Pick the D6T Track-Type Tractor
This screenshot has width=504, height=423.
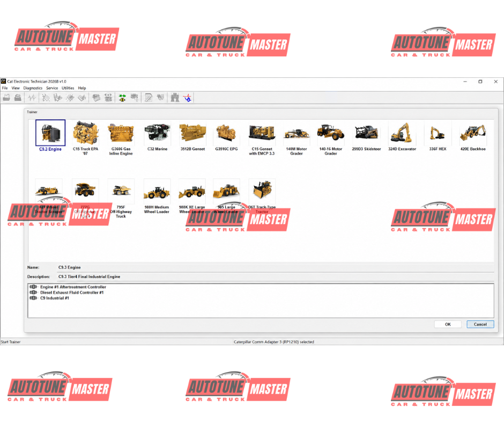262,191
